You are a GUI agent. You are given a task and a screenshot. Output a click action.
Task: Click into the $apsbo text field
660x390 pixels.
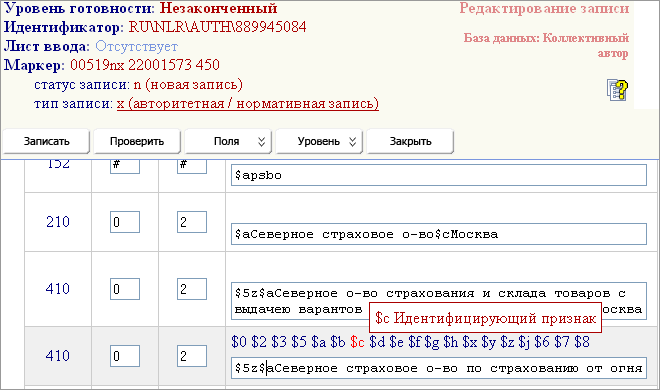click(439, 175)
